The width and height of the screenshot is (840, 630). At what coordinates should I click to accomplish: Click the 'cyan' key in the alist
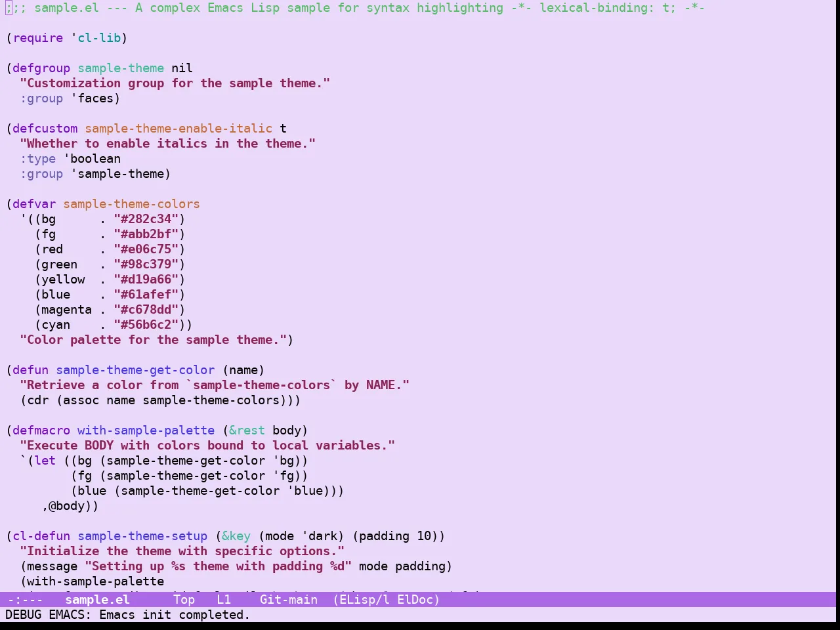tap(56, 325)
